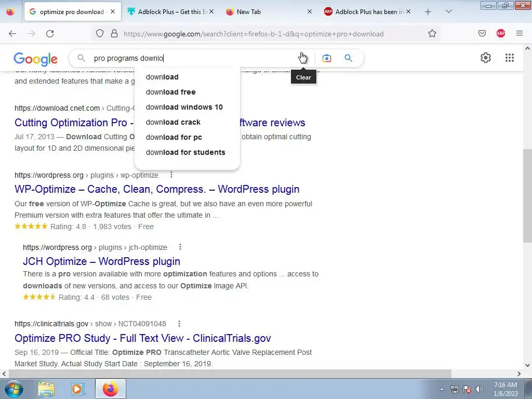This screenshot has width=532, height=399.
Task: Switch to the New Tab tab
Action: click(269, 12)
